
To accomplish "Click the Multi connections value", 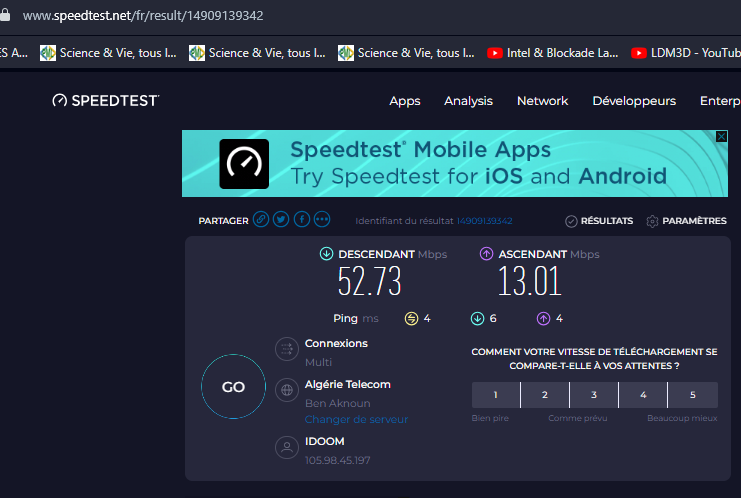I will click(x=319, y=362).
